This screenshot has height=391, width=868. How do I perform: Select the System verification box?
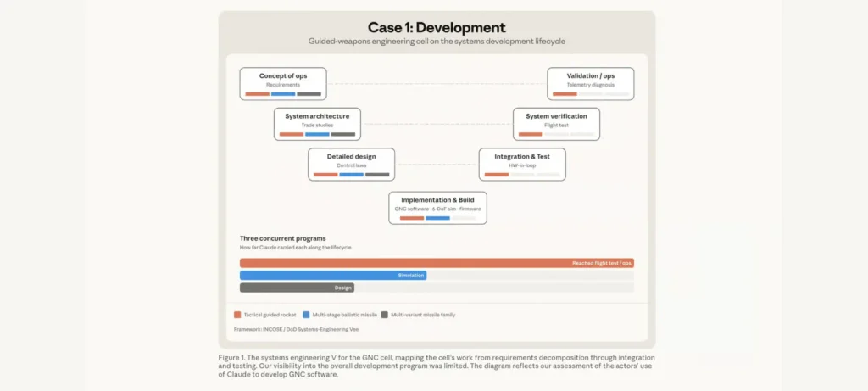tap(556, 124)
